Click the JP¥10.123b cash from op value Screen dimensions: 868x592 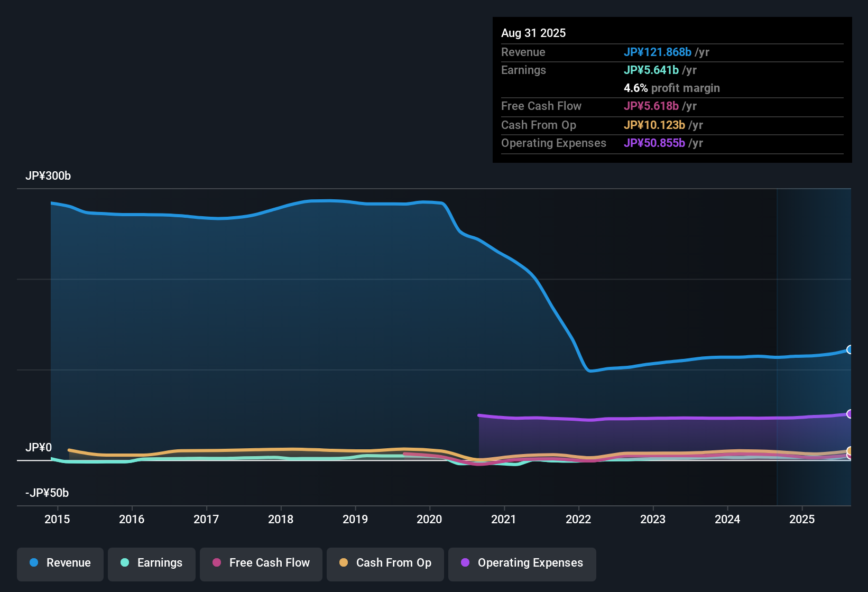pyautogui.click(x=654, y=125)
